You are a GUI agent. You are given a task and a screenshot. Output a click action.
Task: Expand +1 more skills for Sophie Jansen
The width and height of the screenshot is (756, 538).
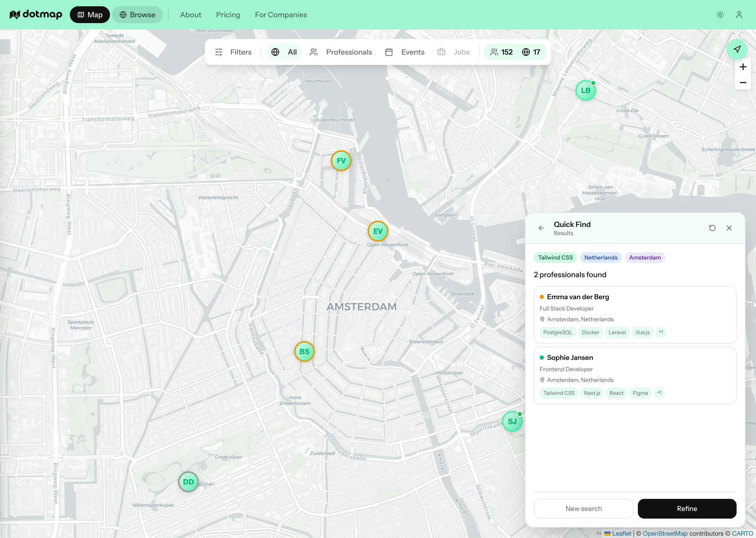point(659,393)
